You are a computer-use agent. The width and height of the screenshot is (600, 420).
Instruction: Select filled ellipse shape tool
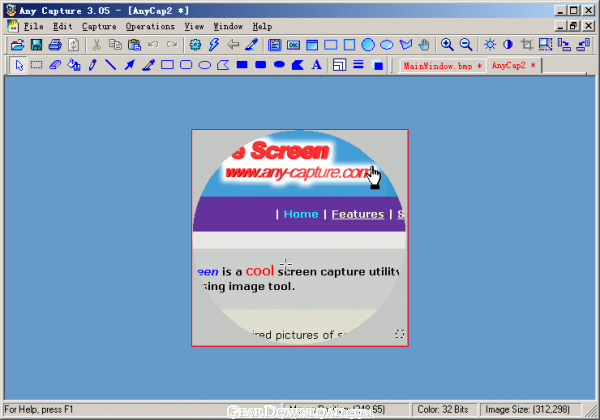coord(279,65)
